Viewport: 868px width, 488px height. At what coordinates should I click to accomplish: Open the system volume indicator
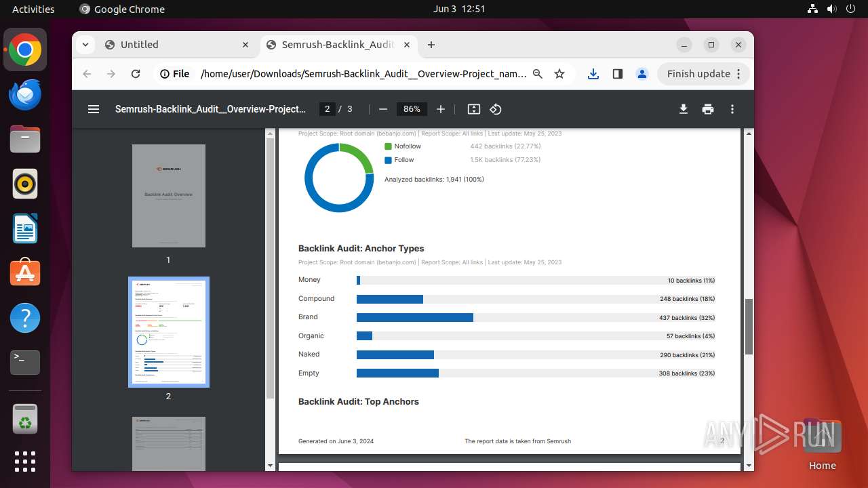832,9
